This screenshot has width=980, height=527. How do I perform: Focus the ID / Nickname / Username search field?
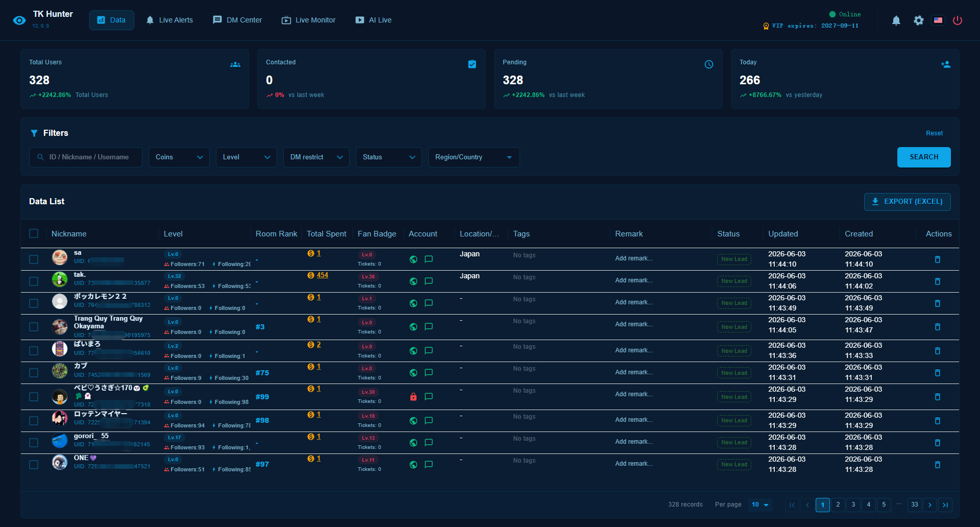point(86,157)
